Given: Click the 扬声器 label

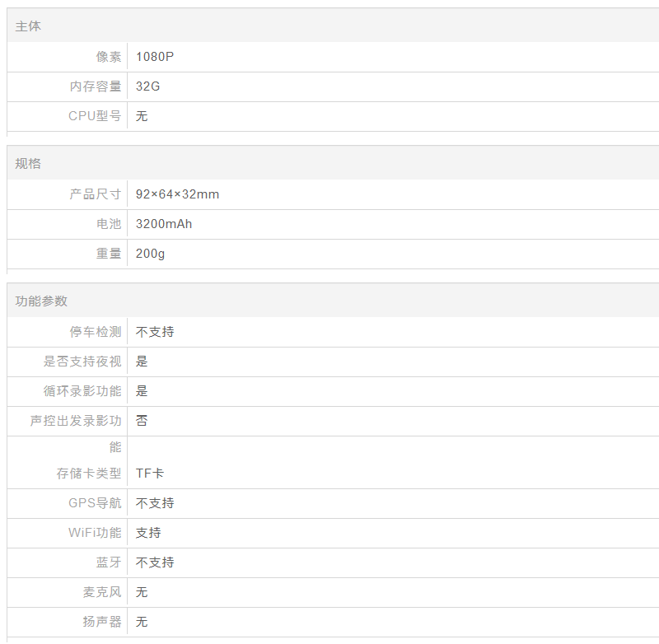Looking at the screenshot, I should (x=102, y=622).
